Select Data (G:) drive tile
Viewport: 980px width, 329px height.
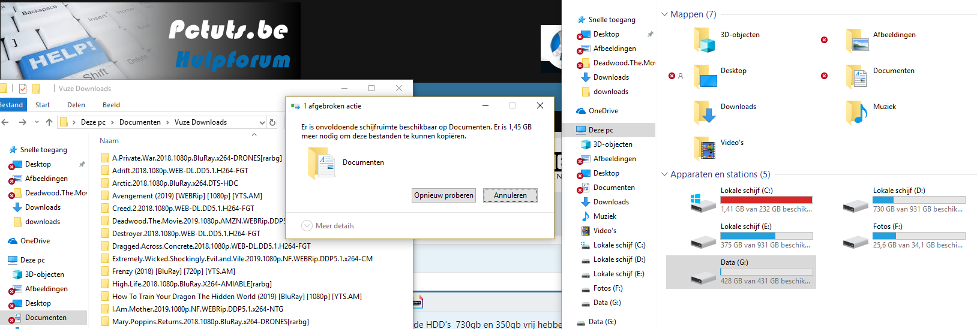(741, 272)
